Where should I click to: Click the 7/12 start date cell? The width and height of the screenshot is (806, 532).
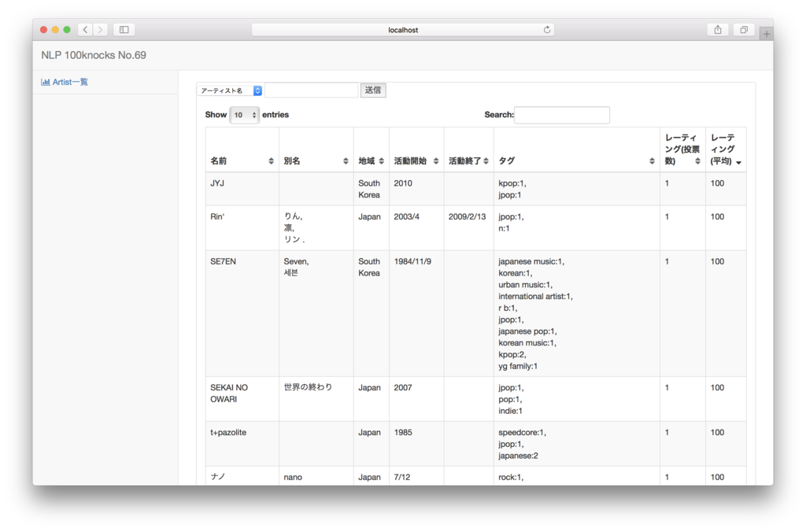click(x=416, y=476)
